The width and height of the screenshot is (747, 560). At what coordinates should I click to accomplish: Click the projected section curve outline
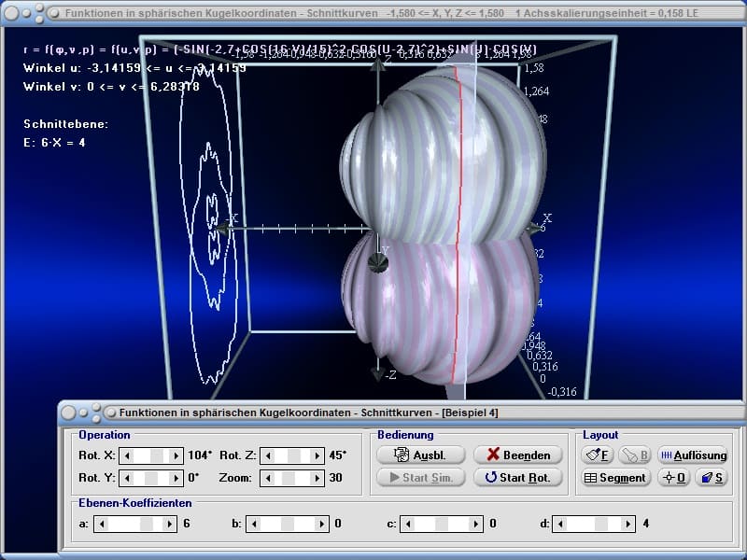click(x=208, y=224)
